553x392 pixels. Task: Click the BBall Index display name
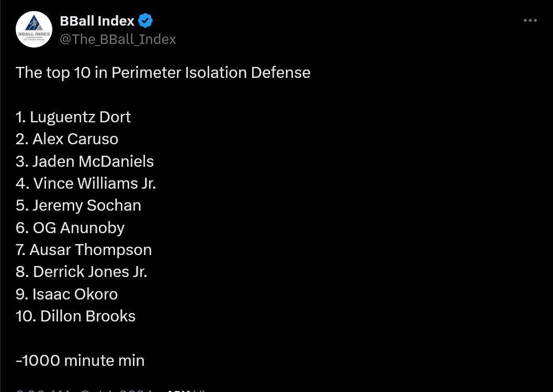coord(97,21)
